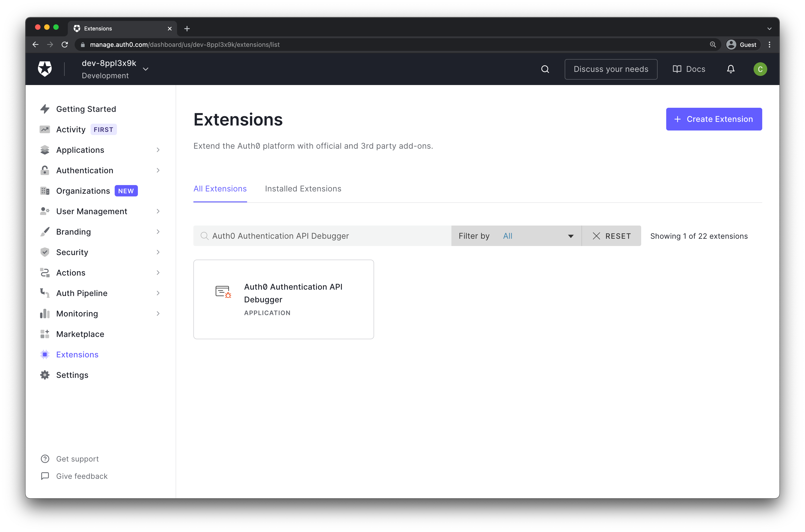Click the Auth0 Authentication API Debugger extension
Image resolution: width=805 pixels, height=532 pixels.
284,299
